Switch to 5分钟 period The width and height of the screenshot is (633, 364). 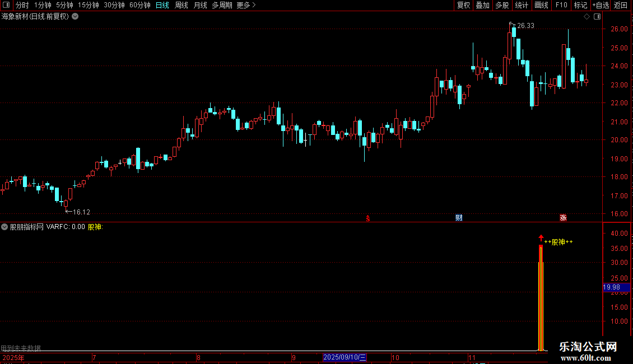(64, 5)
